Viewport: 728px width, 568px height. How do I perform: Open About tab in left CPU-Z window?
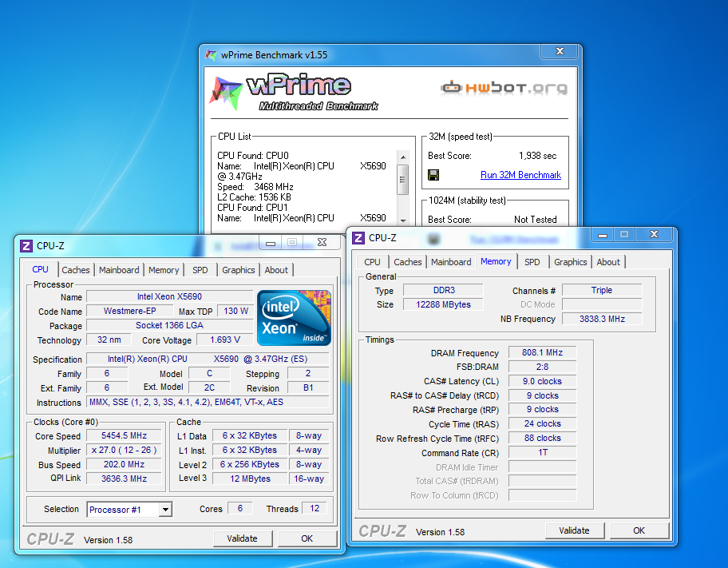[x=276, y=270]
